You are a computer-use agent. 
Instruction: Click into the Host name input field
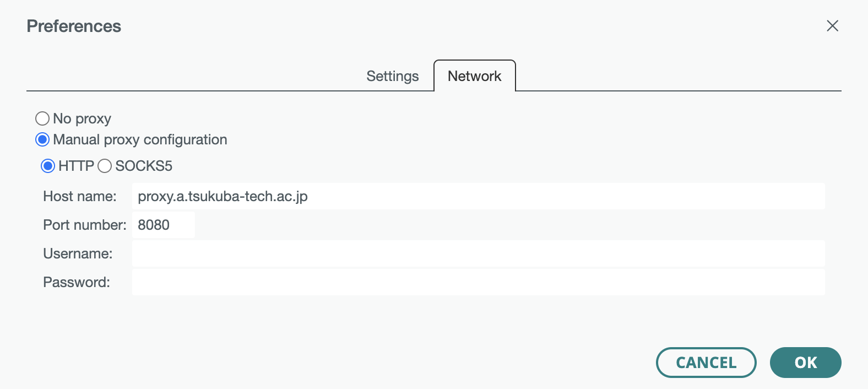pos(478,196)
